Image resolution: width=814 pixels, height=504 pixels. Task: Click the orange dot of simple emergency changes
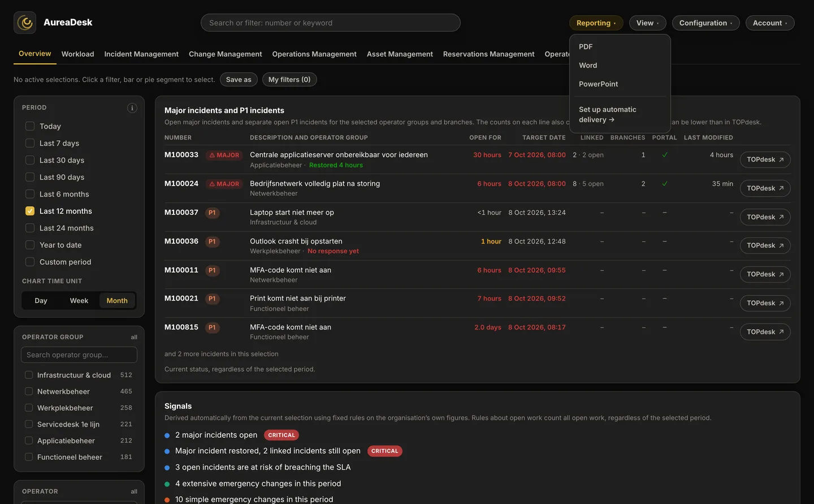167,500
